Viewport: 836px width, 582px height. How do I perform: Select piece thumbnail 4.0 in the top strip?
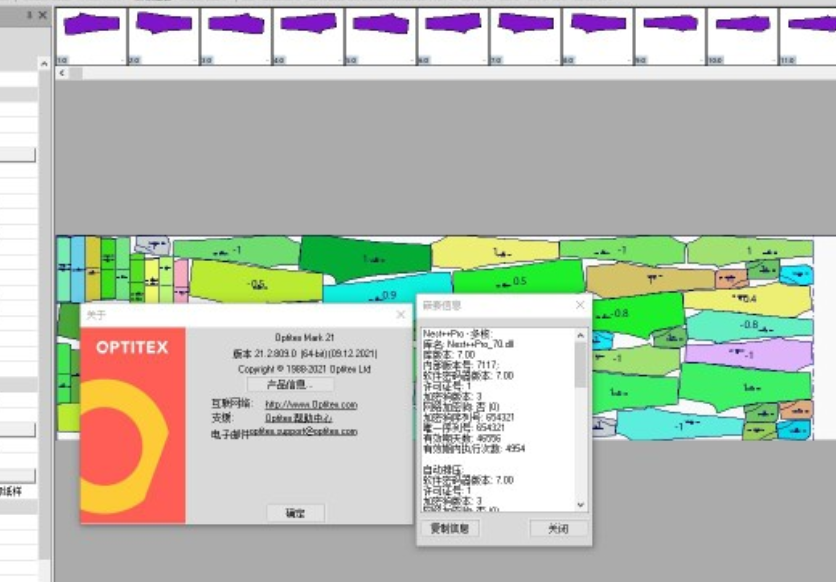(x=309, y=36)
